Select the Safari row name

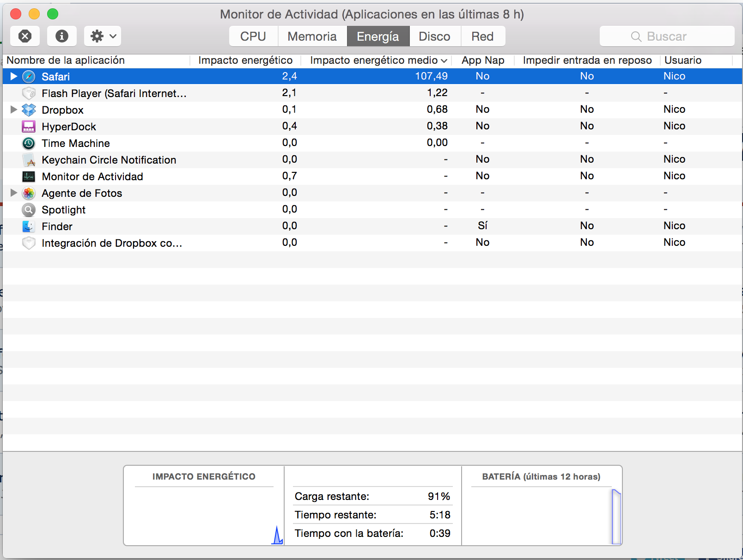tap(56, 77)
